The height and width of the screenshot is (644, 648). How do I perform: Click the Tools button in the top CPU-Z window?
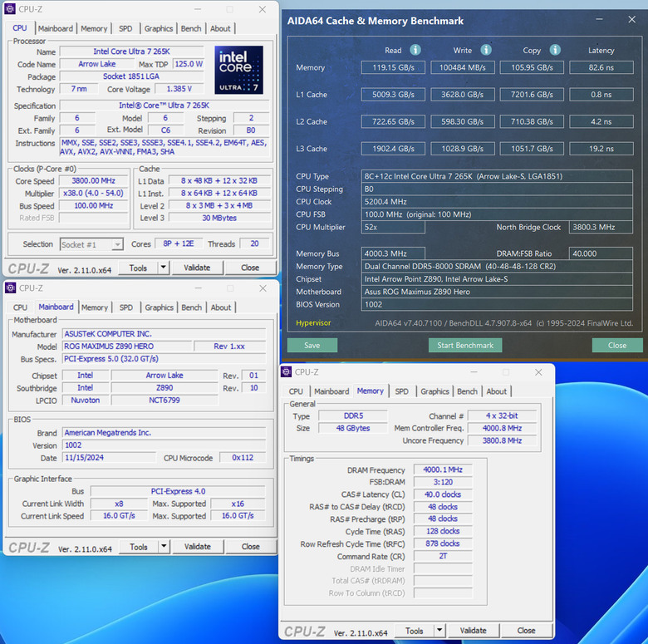point(138,268)
